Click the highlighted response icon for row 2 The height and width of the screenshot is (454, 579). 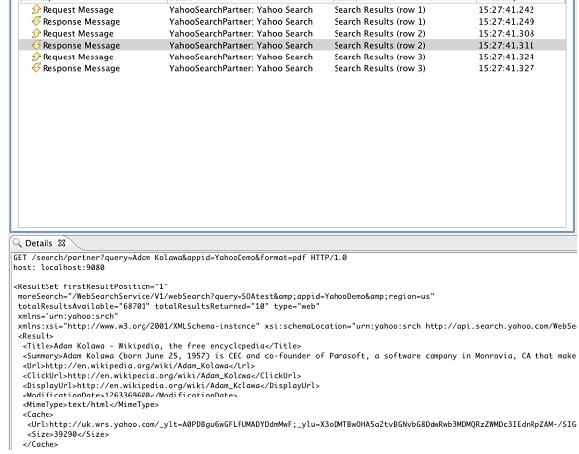click(36, 45)
